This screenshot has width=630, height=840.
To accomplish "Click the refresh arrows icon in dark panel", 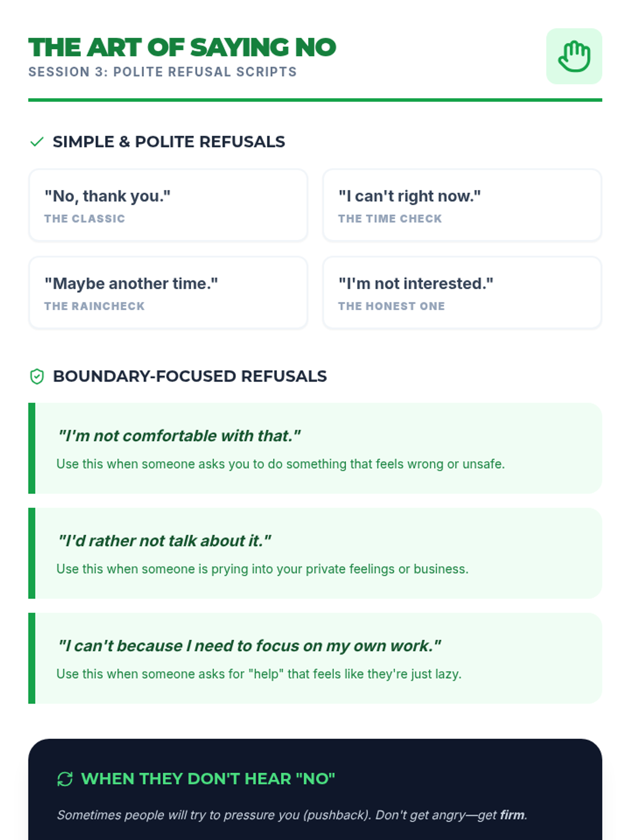I will coord(65,779).
